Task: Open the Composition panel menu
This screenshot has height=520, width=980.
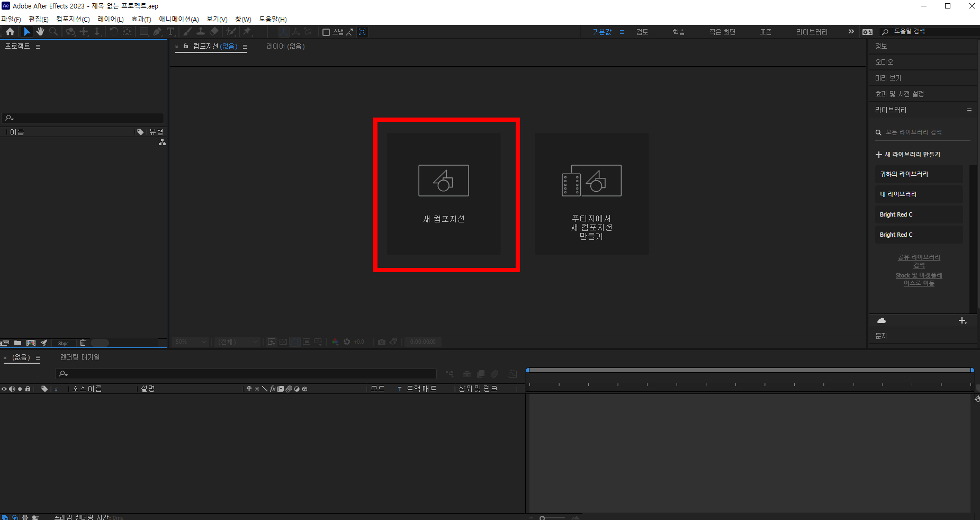Action: click(x=245, y=47)
